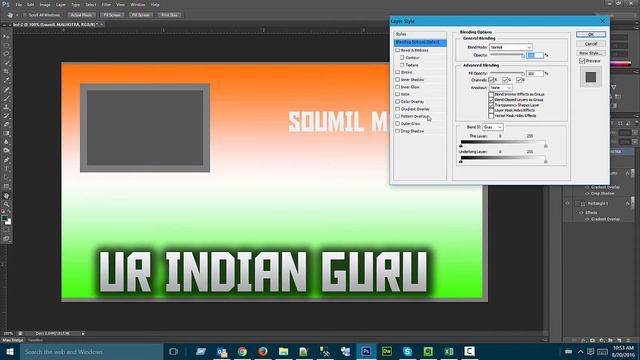640x360 pixels.
Task: Enable the Bevel & Emboss effect
Action: pos(398,50)
